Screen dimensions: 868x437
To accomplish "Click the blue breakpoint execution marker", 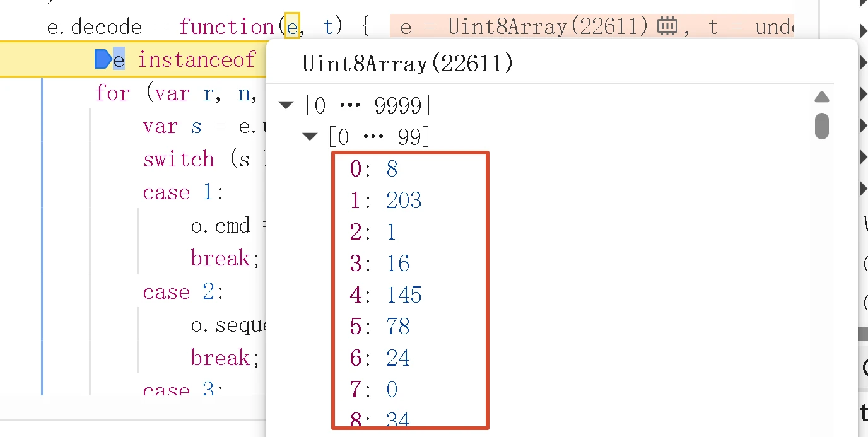I will click(x=103, y=59).
